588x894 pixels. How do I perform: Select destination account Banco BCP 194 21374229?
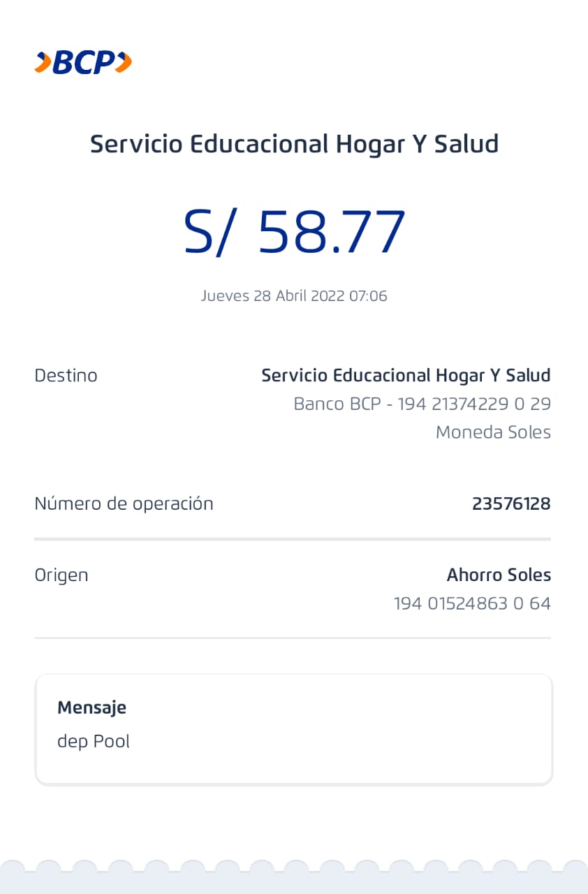click(422, 404)
